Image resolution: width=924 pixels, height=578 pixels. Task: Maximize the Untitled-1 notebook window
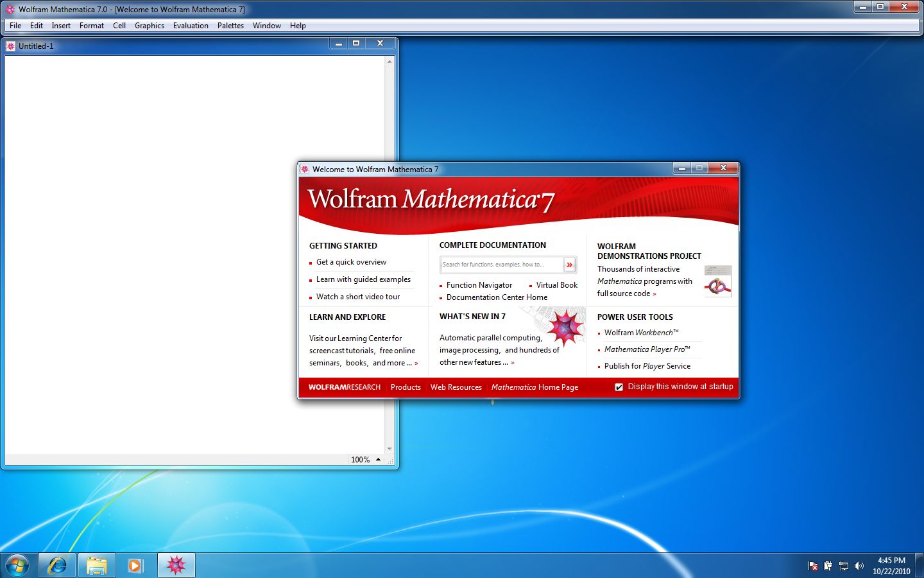(x=356, y=43)
